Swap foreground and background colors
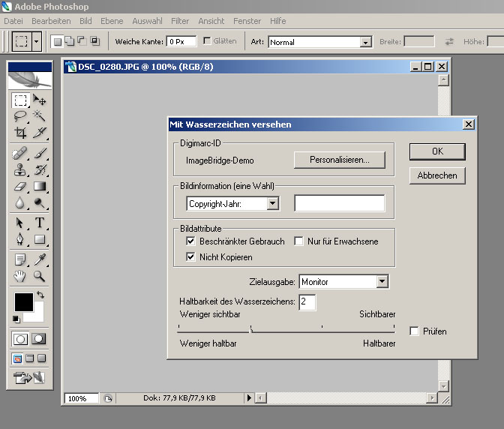The image size is (504, 429). 40,295
